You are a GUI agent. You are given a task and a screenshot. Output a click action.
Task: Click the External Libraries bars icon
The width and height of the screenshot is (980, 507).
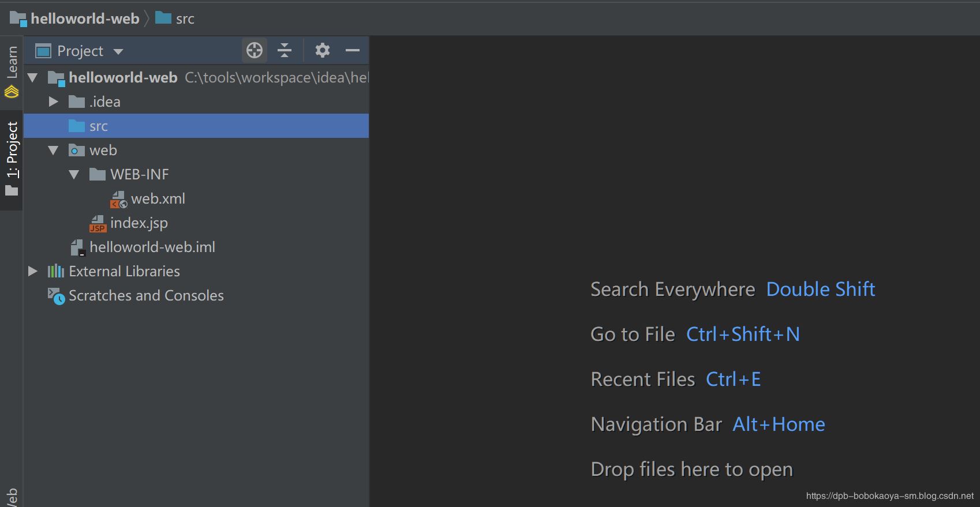coord(55,271)
